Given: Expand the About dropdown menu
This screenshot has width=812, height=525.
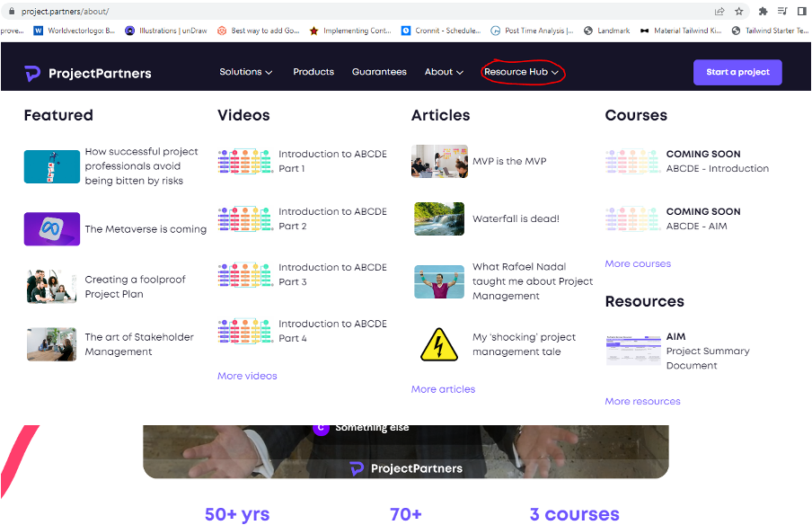Looking at the screenshot, I should [444, 72].
